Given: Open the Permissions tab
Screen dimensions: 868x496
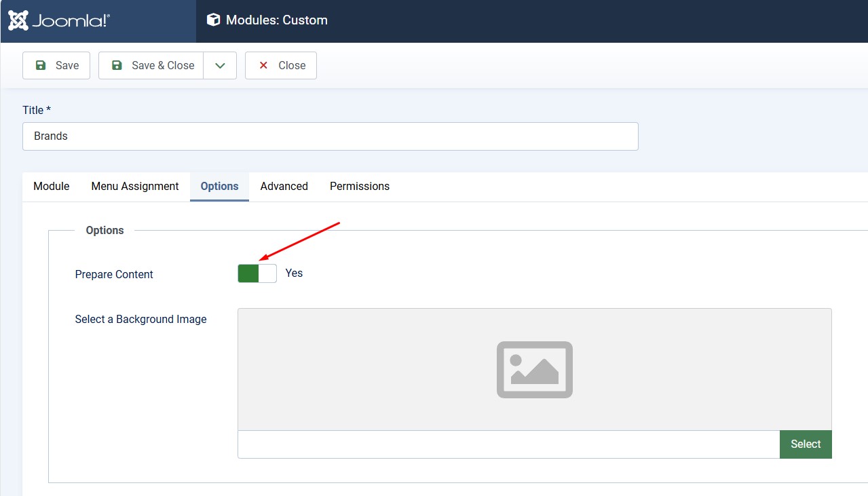Looking at the screenshot, I should coord(359,186).
